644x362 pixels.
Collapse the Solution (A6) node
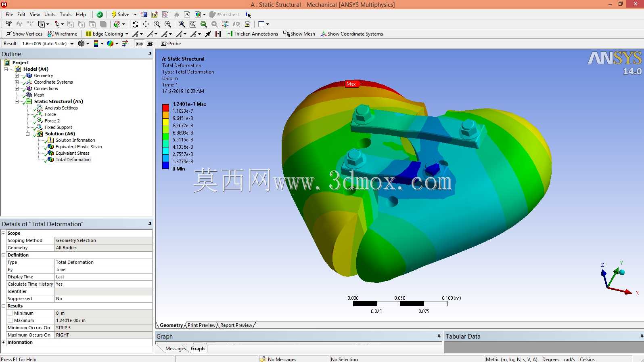click(x=27, y=134)
